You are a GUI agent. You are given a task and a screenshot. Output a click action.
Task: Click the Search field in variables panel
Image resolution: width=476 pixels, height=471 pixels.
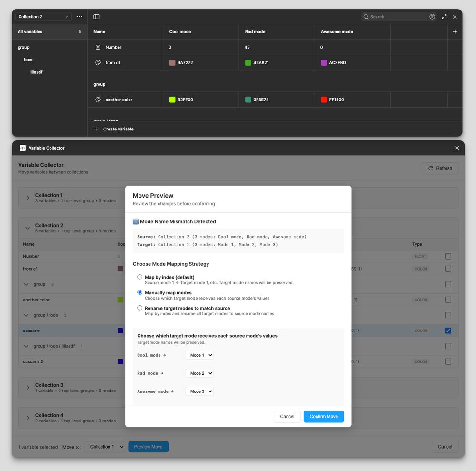point(395,17)
